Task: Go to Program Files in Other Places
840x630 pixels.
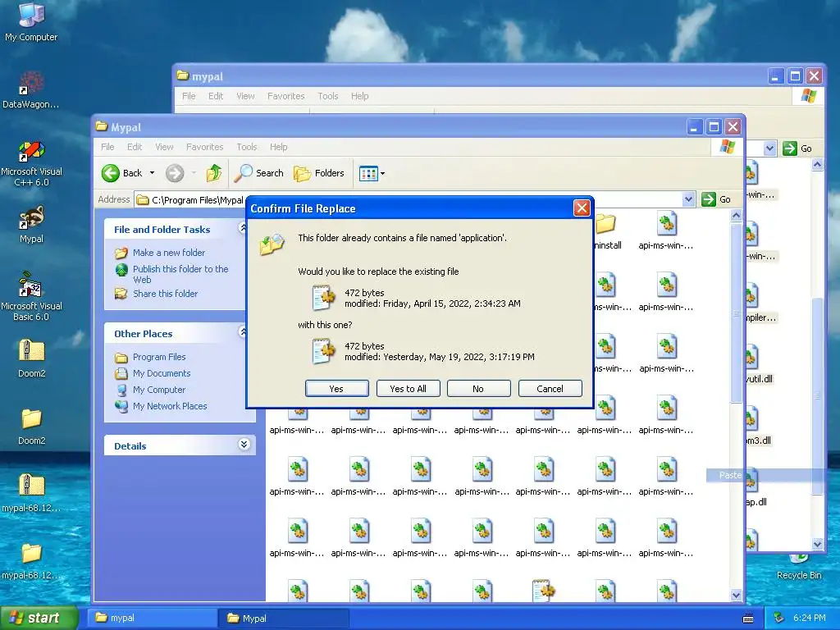Action: [159, 357]
